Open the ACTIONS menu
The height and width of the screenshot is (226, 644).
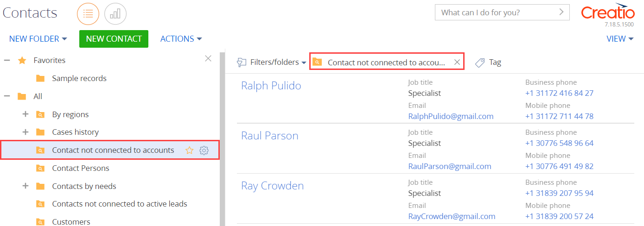point(181,39)
